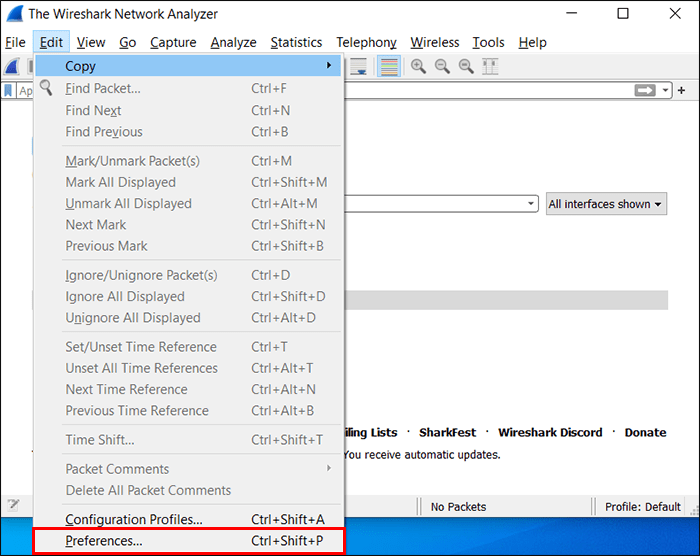The height and width of the screenshot is (556, 700).
Task: Open the Wireless menu
Action: tap(434, 42)
